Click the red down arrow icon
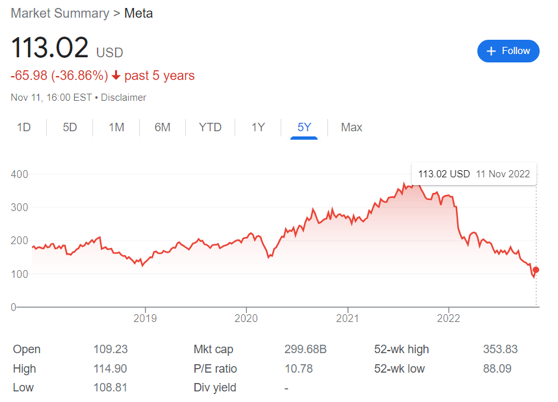The width and height of the screenshot is (558, 402). (x=116, y=75)
